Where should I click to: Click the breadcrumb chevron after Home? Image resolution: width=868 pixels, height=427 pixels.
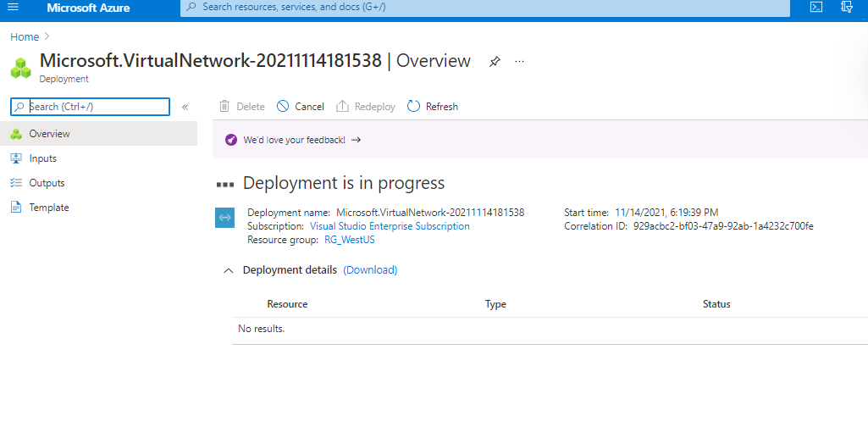[x=47, y=36]
